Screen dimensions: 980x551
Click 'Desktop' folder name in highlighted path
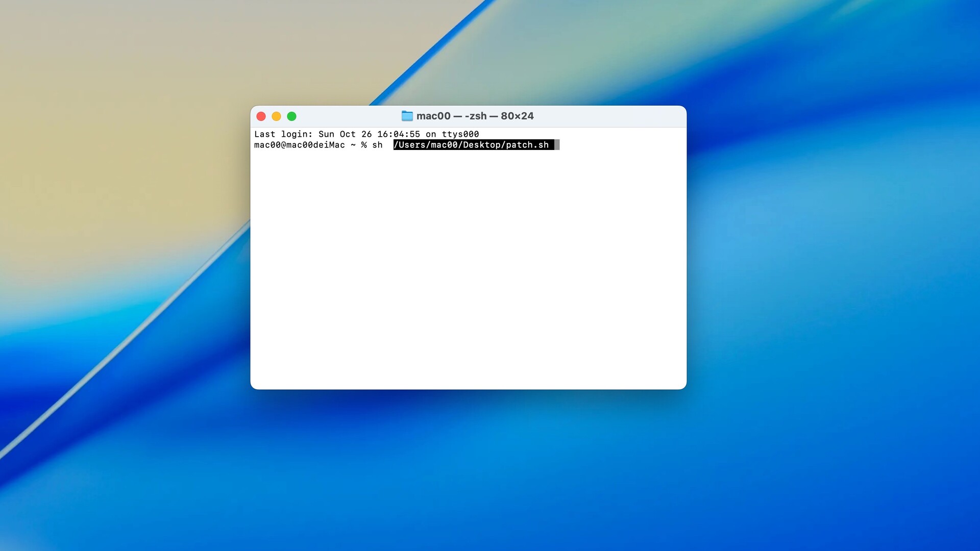pos(482,145)
